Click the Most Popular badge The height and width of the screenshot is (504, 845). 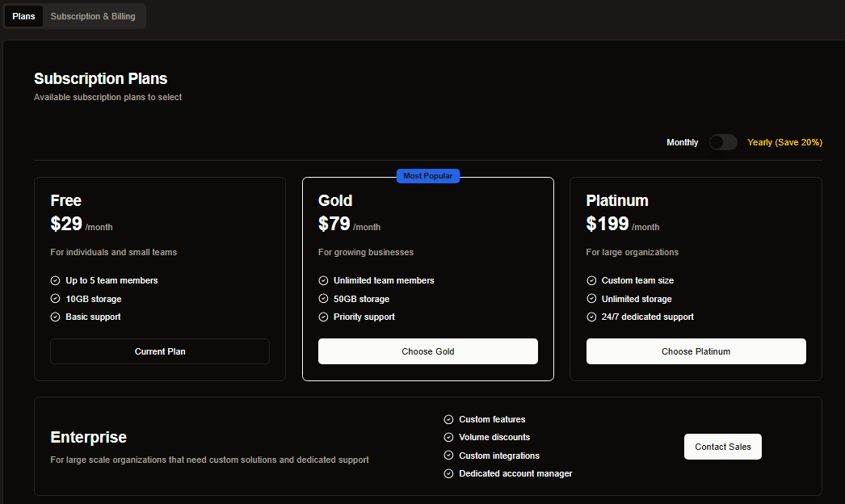(x=428, y=176)
